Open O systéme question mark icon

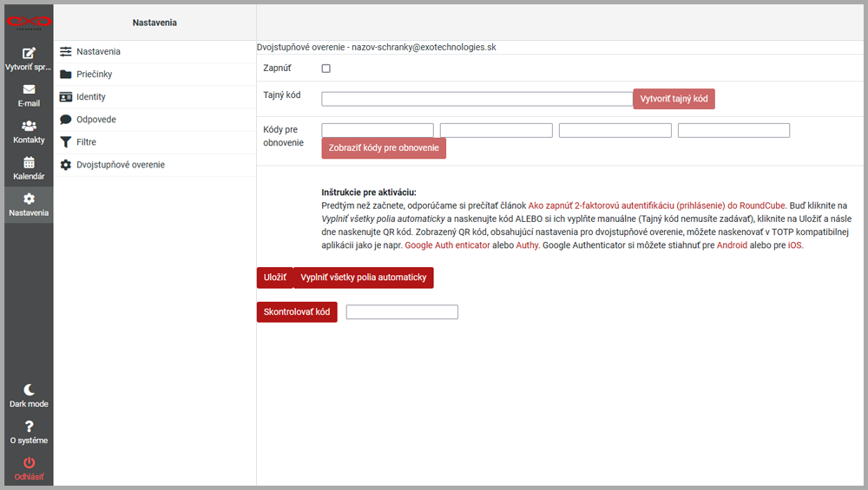(29, 426)
